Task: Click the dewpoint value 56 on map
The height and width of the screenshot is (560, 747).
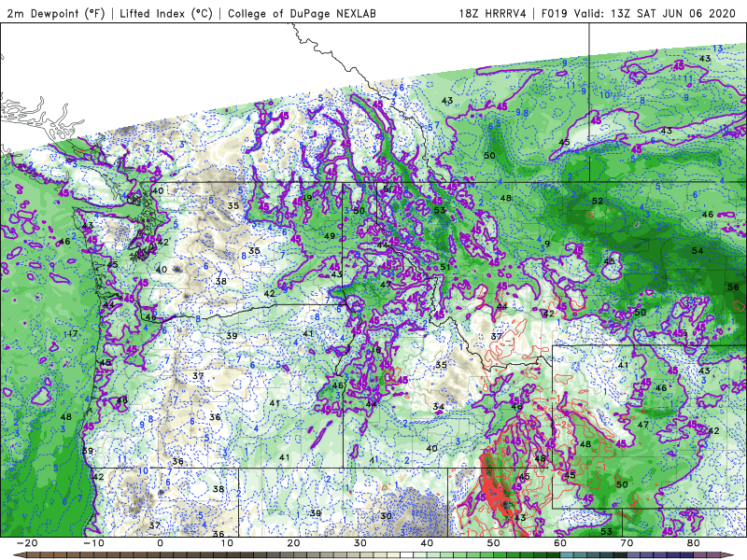Action: click(733, 287)
